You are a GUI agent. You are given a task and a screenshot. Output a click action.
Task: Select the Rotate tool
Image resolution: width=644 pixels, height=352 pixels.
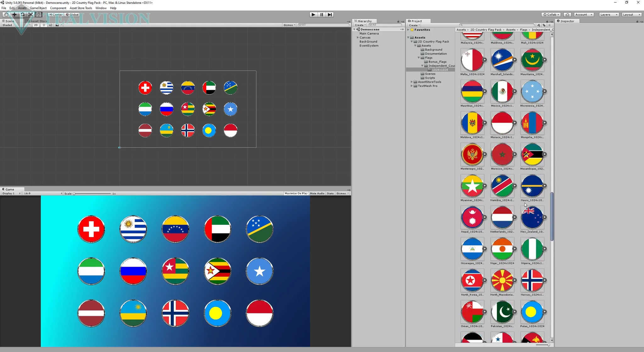tap(22, 14)
